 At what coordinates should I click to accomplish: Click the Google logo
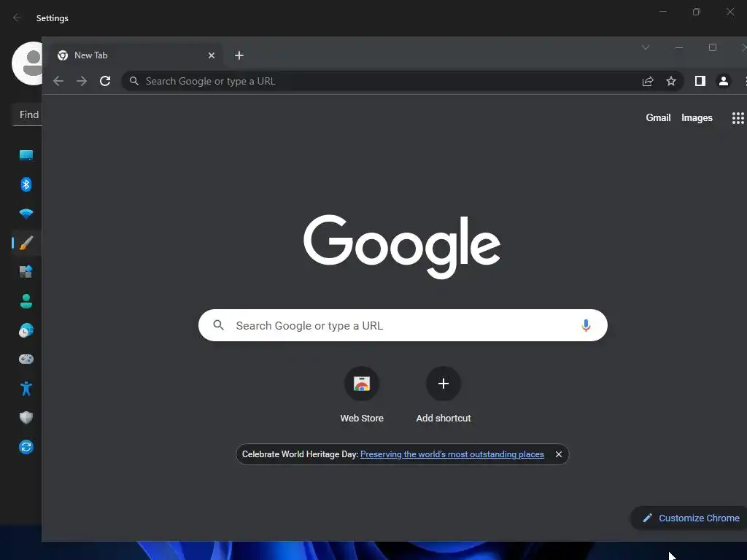[x=402, y=246]
